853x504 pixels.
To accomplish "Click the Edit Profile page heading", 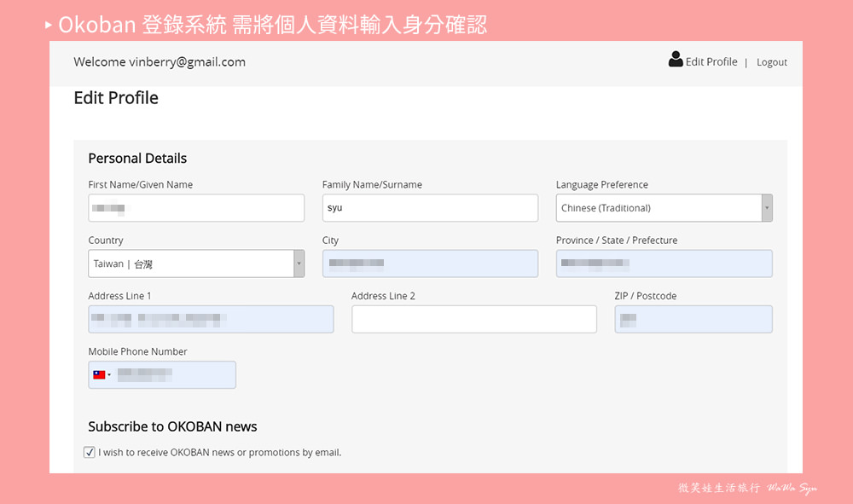I will coord(116,98).
